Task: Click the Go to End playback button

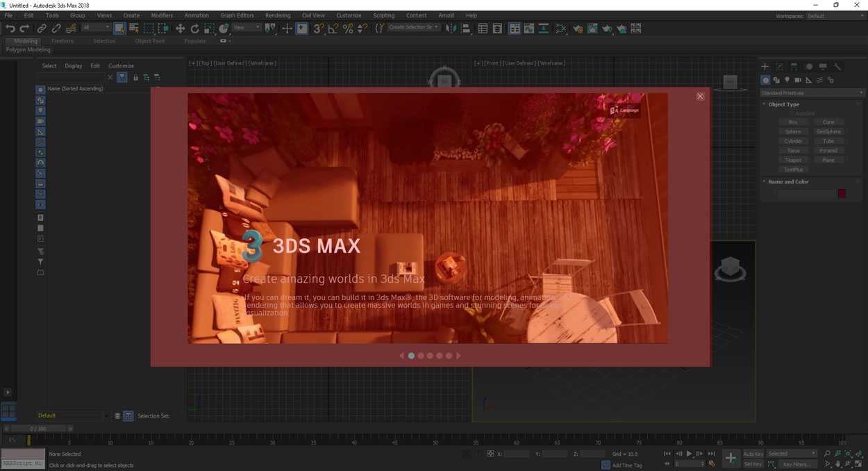Action: (x=711, y=454)
